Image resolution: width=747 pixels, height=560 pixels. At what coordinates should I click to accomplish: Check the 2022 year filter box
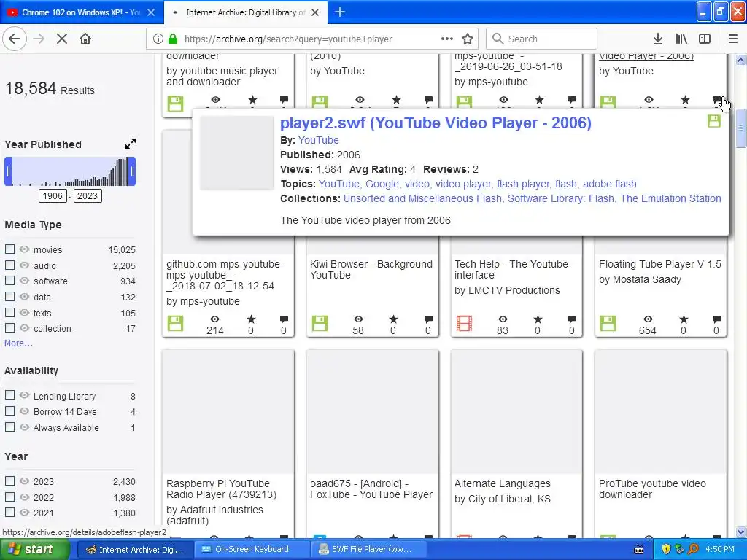pyautogui.click(x=9, y=497)
